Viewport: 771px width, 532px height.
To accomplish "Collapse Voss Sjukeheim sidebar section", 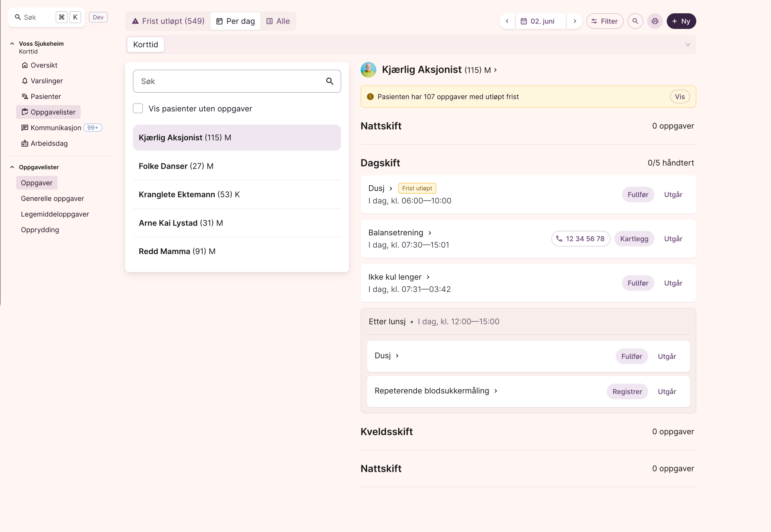I will [x=12, y=44].
